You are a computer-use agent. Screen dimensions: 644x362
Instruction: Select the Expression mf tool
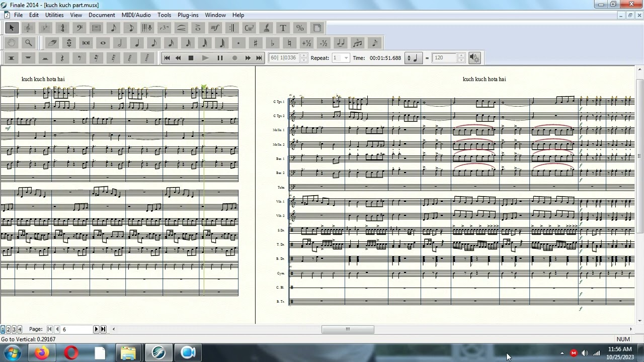click(x=215, y=28)
